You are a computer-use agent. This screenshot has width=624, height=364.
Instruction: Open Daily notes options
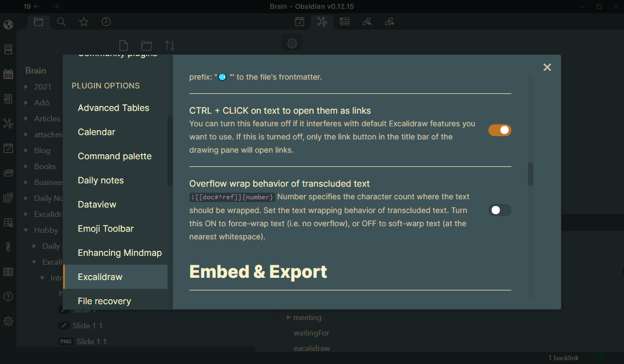click(115, 180)
